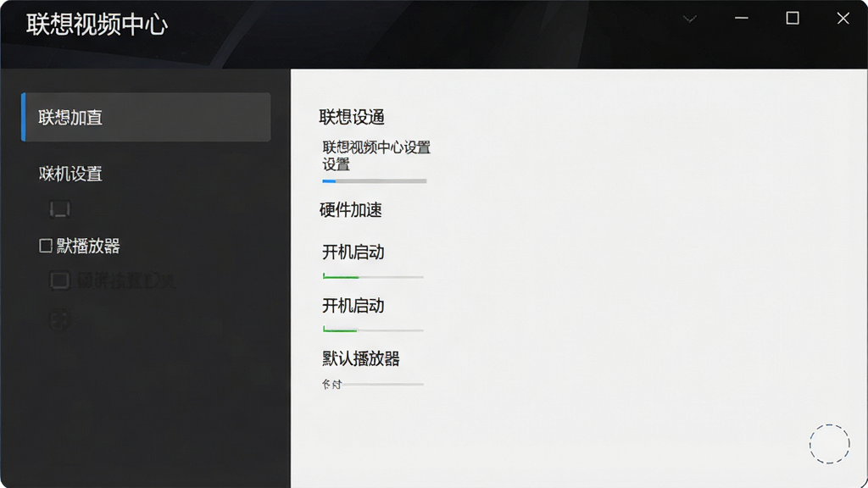Minimize the 联想视频中心 window
This screenshot has height=488, width=868.
741,19
